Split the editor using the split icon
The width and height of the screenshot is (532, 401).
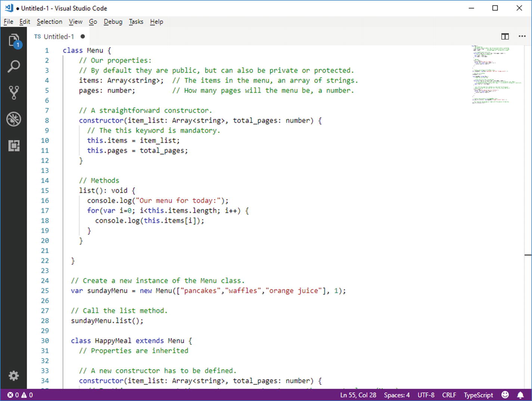tap(505, 36)
